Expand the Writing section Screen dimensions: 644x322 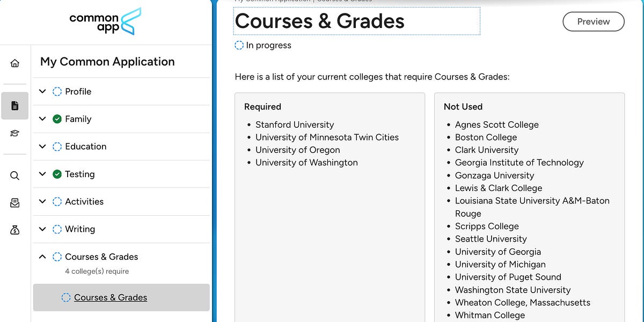point(42,229)
